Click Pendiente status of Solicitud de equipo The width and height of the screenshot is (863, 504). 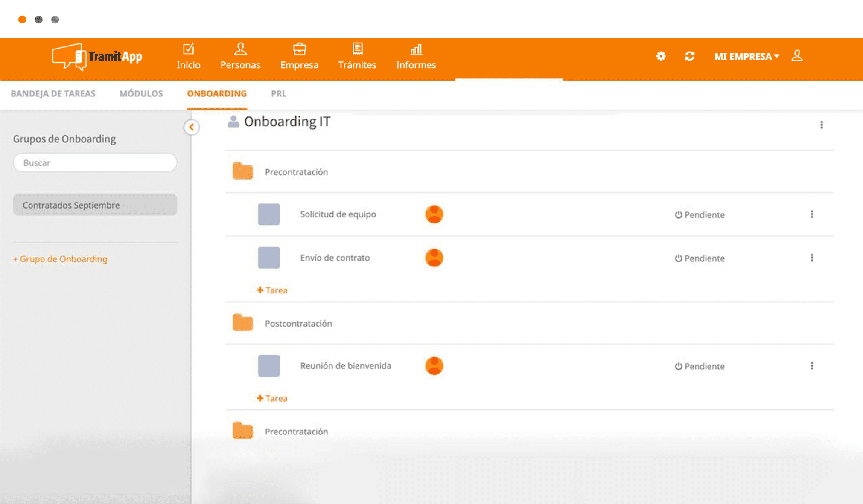click(700, 214)
